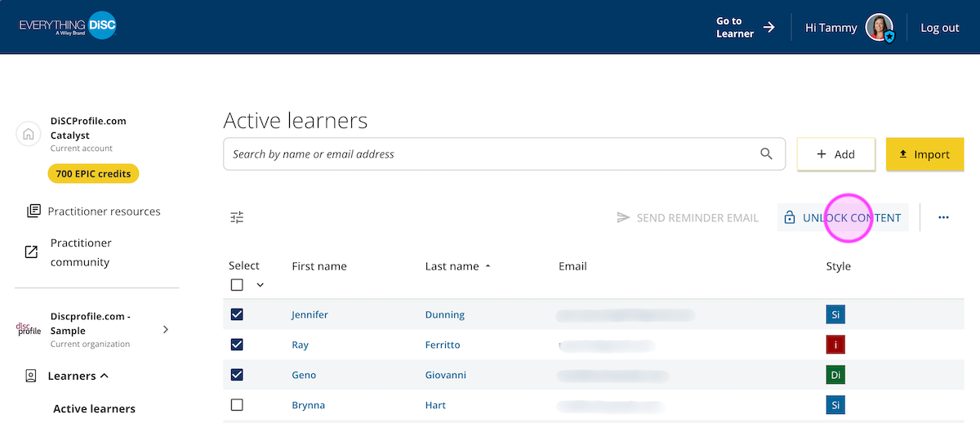Sort by Last name column

(458, 266)
